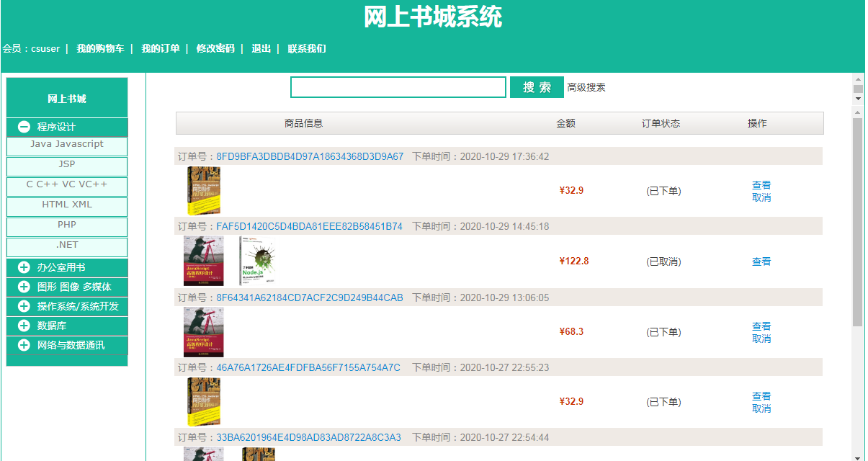This screenshot has height=461, width=868.
Task: Open book cover in order 8FD9BFA3
Action: 204,191
